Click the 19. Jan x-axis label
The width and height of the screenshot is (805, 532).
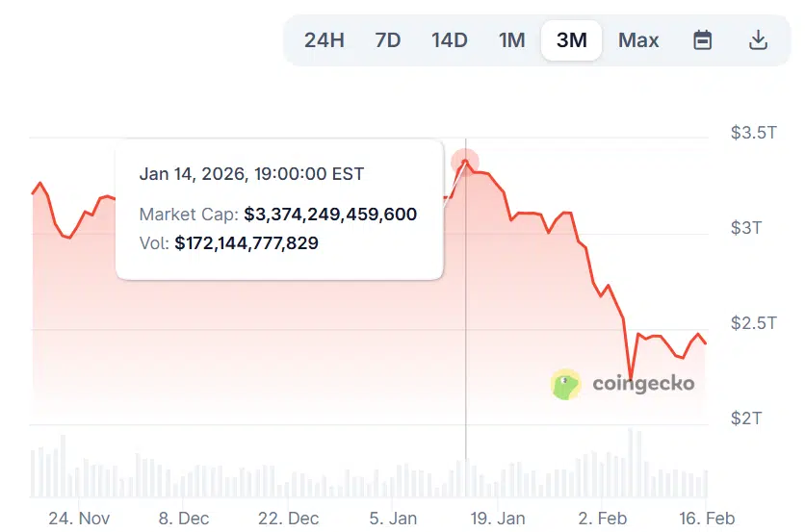point(497,518)
